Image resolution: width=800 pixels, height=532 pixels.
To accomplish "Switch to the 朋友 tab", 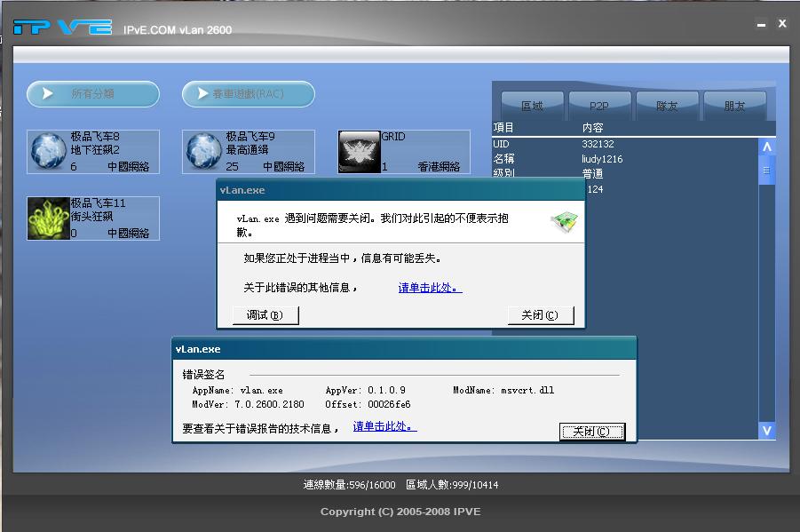I will [734, 106].
